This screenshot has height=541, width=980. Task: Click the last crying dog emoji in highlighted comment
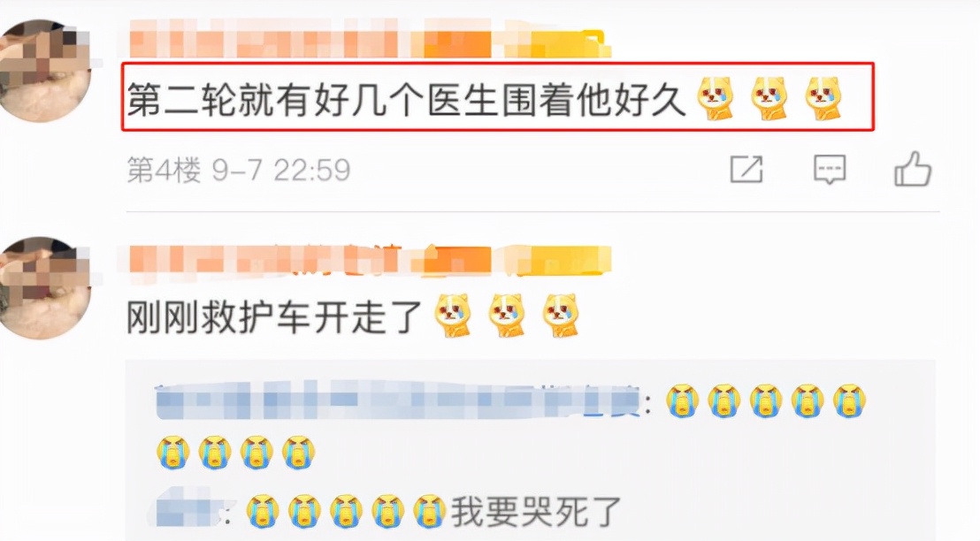(x=823, y=98)
